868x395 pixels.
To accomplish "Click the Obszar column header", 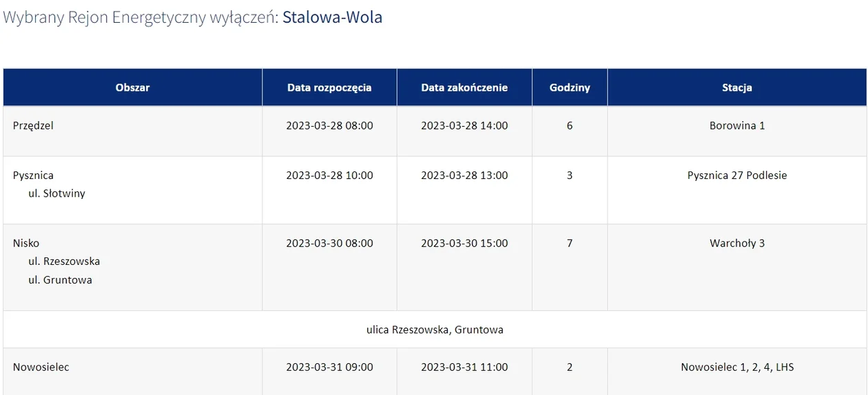I will 132,87.
